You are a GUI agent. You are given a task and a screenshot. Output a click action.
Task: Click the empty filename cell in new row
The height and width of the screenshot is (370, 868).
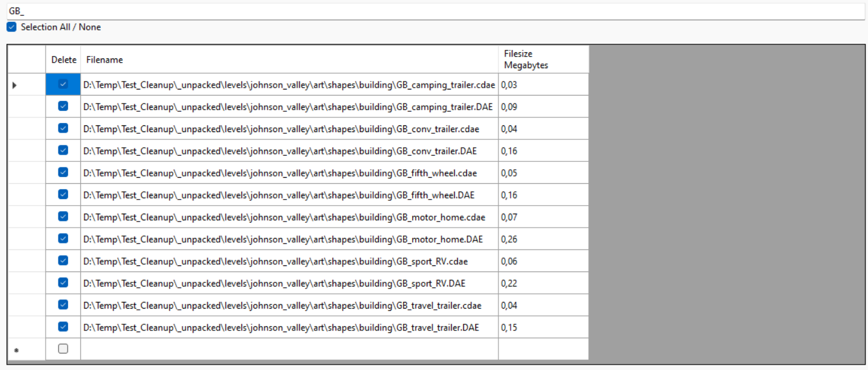point(289,349)
